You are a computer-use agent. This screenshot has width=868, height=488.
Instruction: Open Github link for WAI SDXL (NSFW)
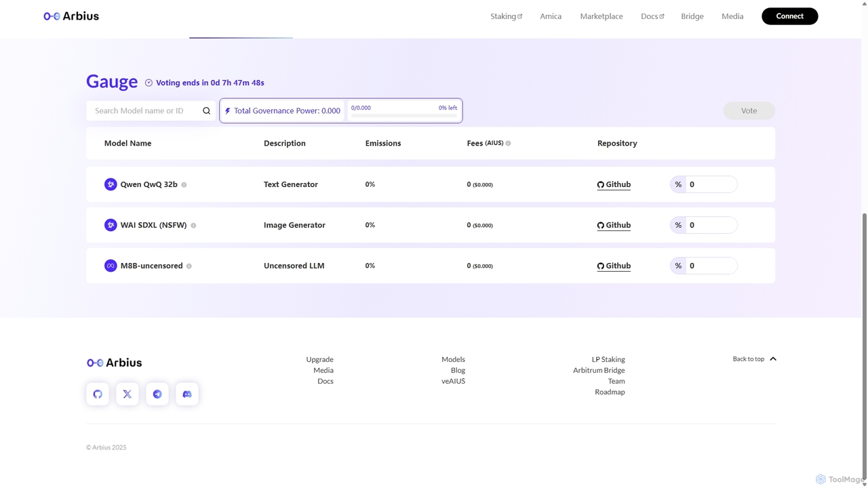coord(614,225)
